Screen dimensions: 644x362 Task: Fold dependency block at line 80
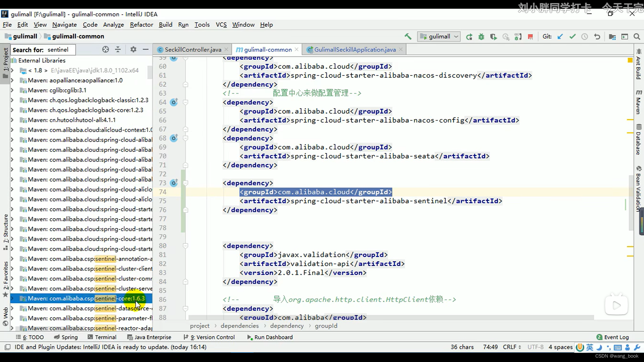(185, 246)
